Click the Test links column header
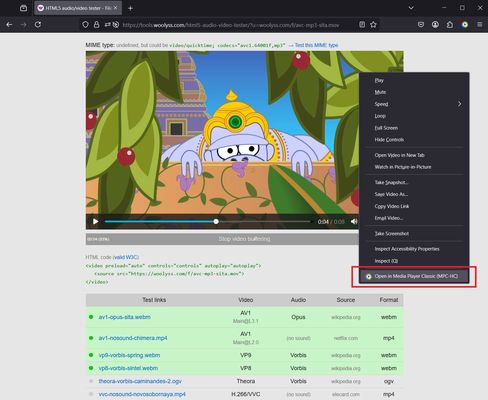This screenshot has width=488, height=400. [154, 300]
